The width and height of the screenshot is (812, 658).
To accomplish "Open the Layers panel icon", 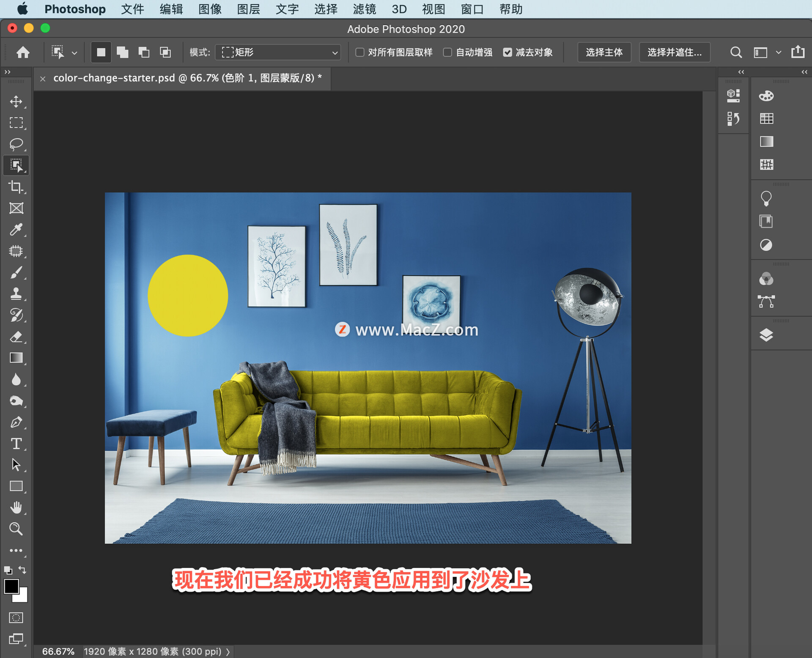I will click(x=766, y=335).
